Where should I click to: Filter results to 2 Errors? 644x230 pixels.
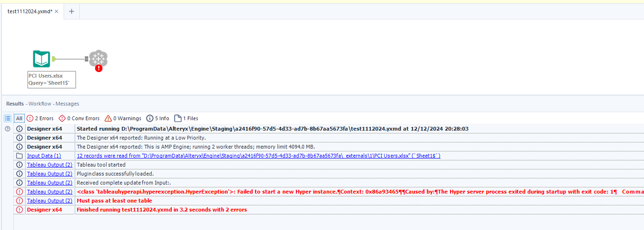point(40,118)
